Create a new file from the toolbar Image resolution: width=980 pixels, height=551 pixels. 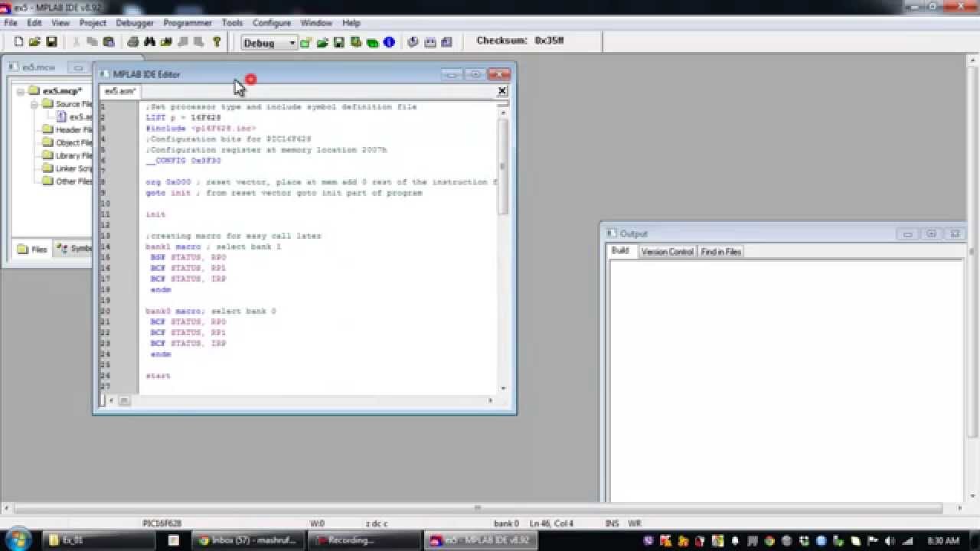pyautogui.click(x=19, y=42)
